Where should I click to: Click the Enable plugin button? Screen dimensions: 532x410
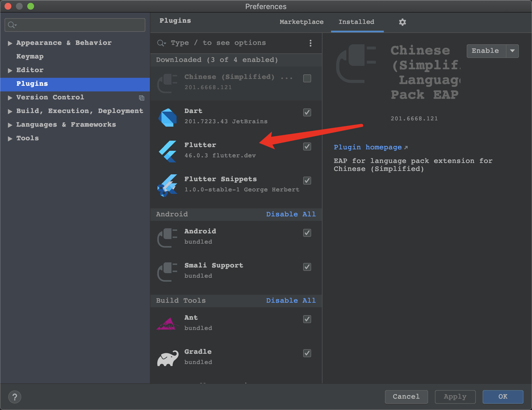point(486,51)
